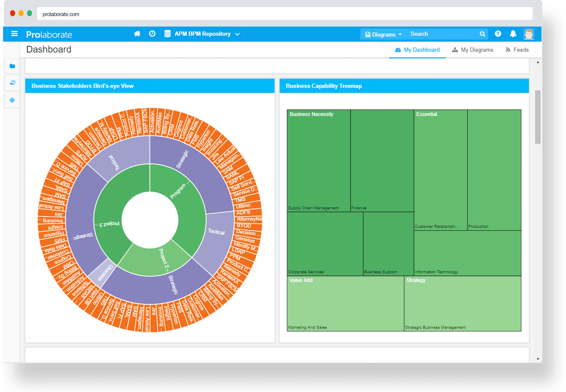This screenshot has height=392, width=566.
Task: Click the Business Support treemap cell
Action: [388, 243]
